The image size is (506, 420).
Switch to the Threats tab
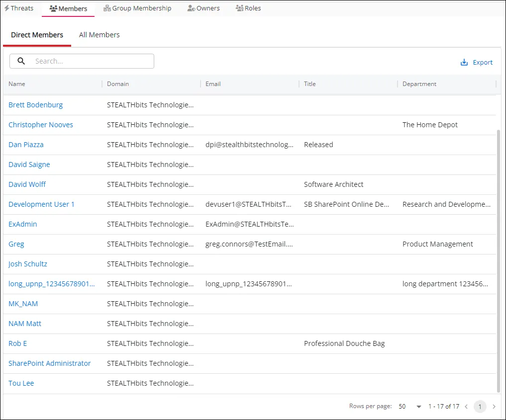(x=19, y=8)
